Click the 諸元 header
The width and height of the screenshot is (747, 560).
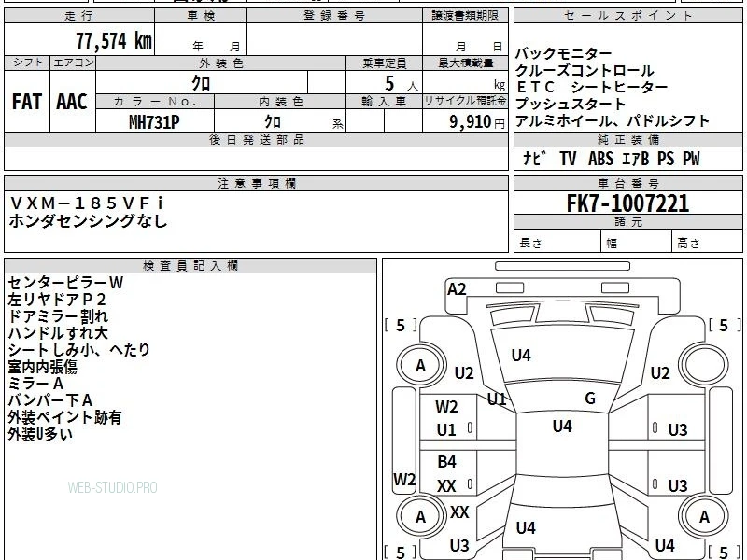click(627, 222)
